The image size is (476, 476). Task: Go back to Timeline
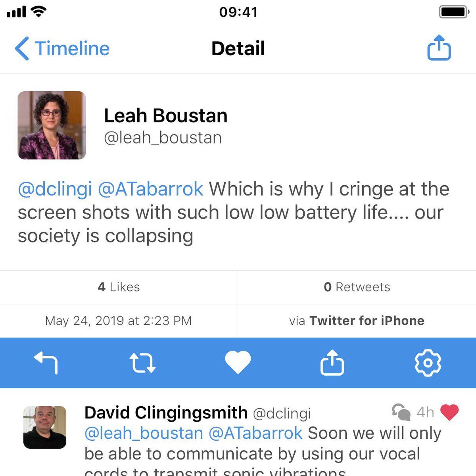[62, 49]
